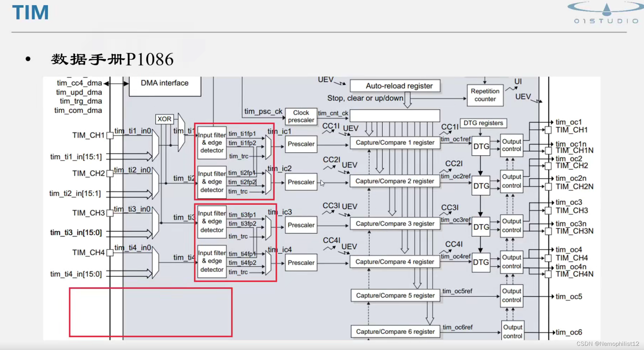Click the tim_ti2_in[15:1] label
The image size is (644, 350).
coord(75,193)
